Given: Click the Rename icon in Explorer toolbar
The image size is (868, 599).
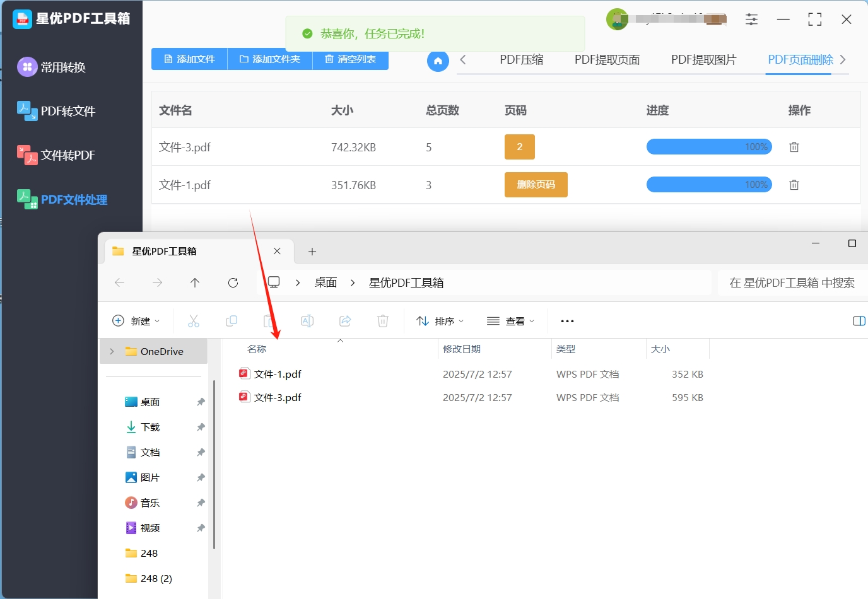Looking at the screenshot, I should [x=307, y=321].
